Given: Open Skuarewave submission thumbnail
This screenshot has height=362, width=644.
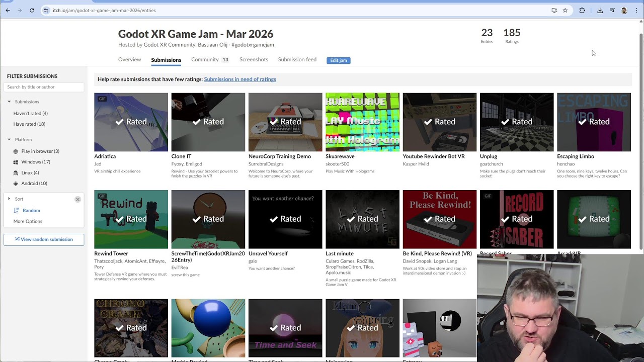Looking at the screenshot, I should [362, 122].
